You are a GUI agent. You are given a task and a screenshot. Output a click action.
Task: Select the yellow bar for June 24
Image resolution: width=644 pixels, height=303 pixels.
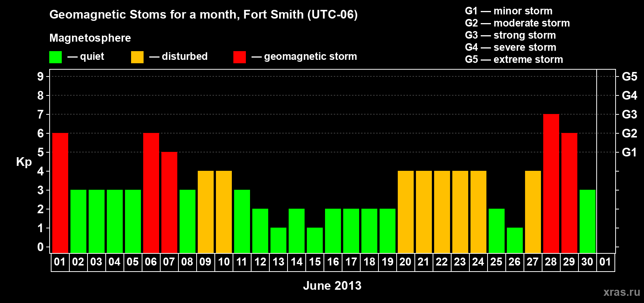(x=478, y=212)
